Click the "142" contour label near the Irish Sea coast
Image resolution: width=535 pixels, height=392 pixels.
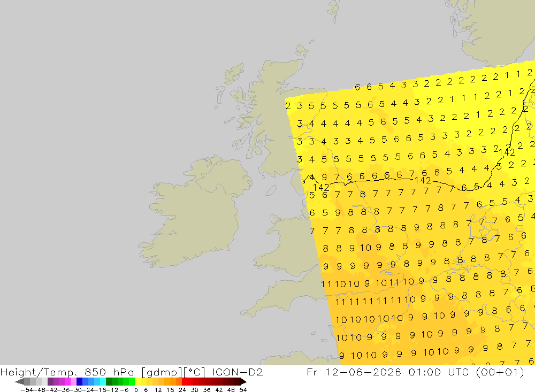coord(320,187)
